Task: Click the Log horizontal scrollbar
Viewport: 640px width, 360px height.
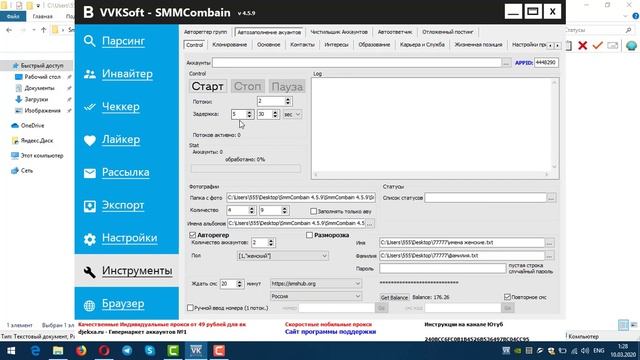Action: pos(431,174)
